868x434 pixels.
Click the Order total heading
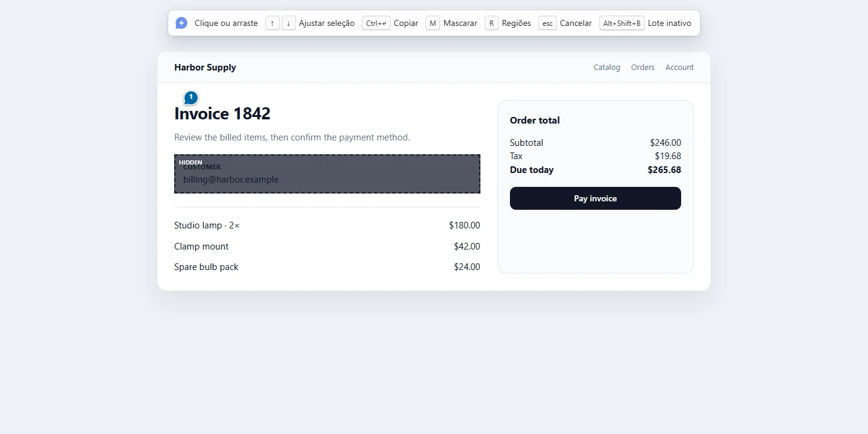click(535, 121)
